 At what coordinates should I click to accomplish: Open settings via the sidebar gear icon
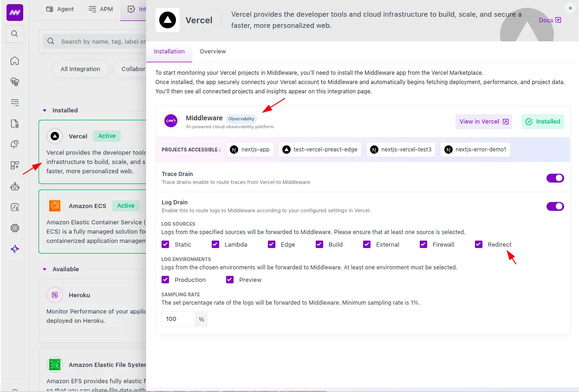point(15,228)
